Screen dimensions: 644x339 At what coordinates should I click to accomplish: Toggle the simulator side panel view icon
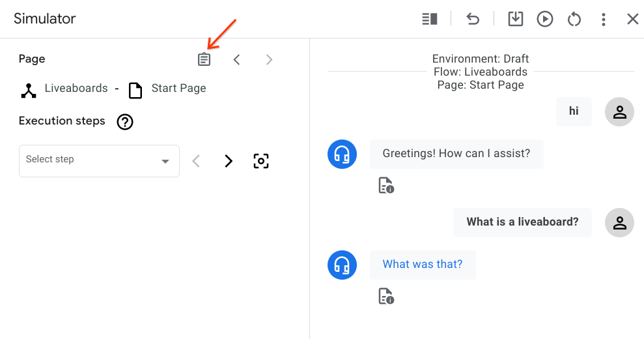click(x=429, y=20)
